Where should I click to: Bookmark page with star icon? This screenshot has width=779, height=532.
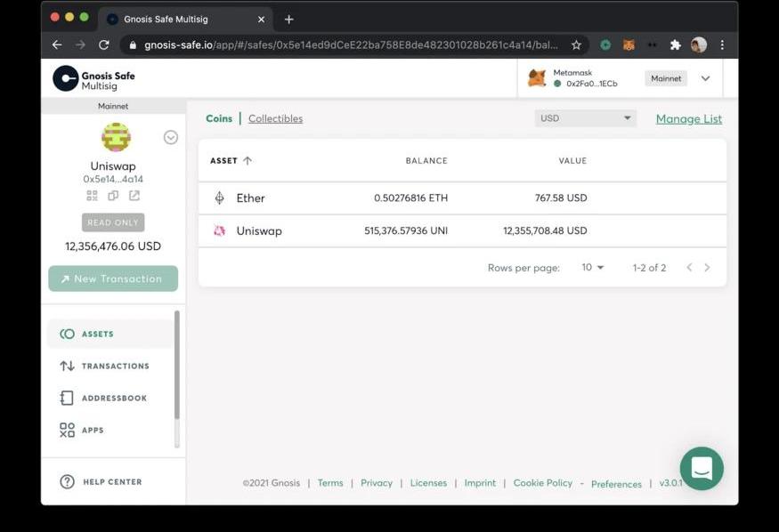pyautogui.click(x=576, y=45)
